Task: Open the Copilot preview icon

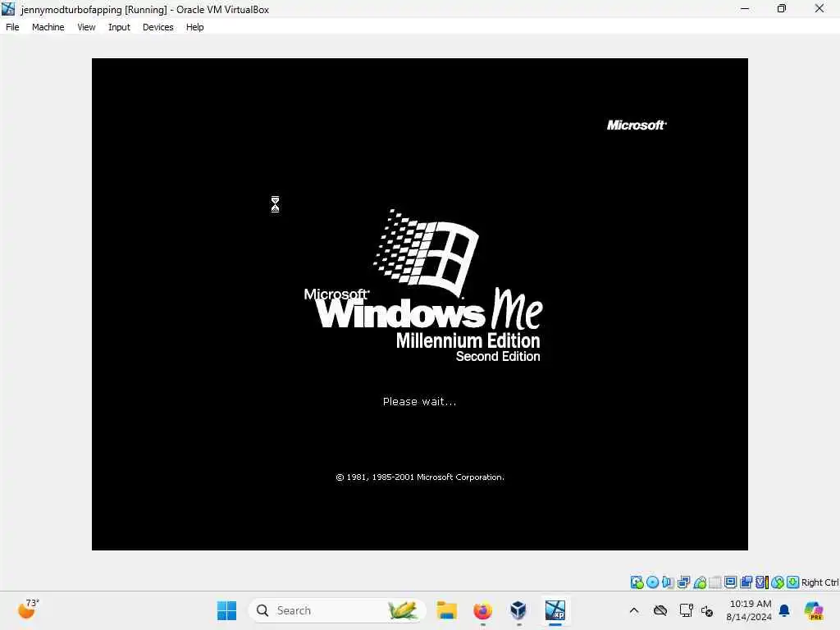Action: [813, 610]
